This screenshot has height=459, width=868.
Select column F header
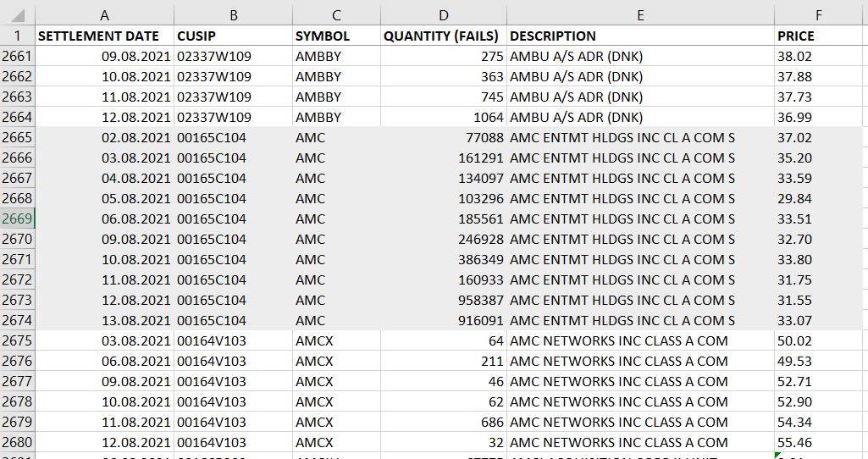(x=819, y=15)
